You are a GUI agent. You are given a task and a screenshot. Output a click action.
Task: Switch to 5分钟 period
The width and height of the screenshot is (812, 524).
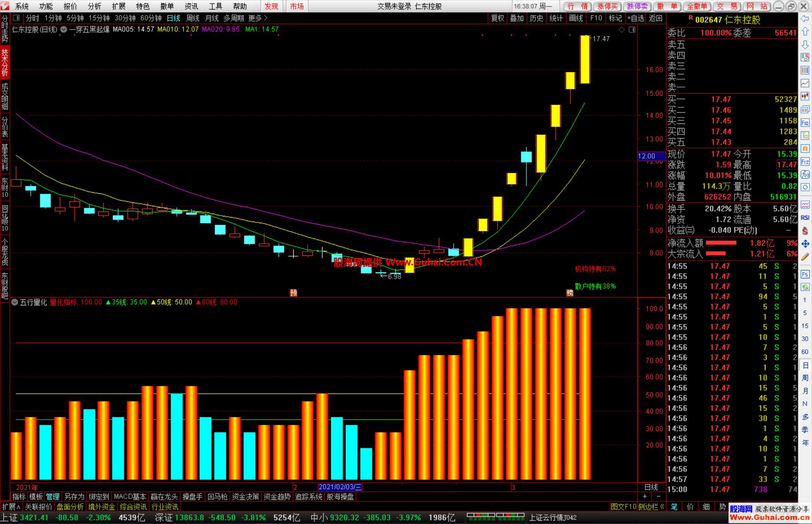75,18
